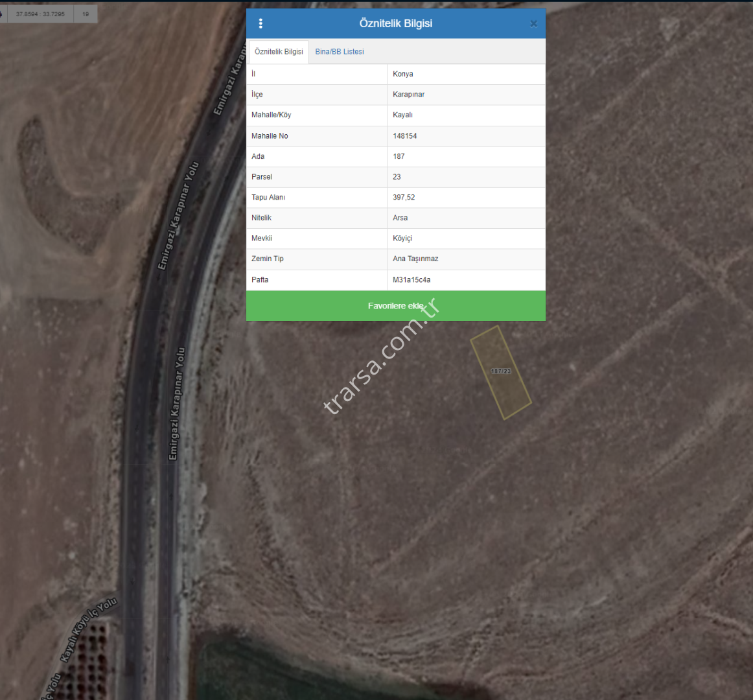Click the highlighted 187/23 parcel on map
This screenshot has height=700, width=753.
click(x=500, y=372)
